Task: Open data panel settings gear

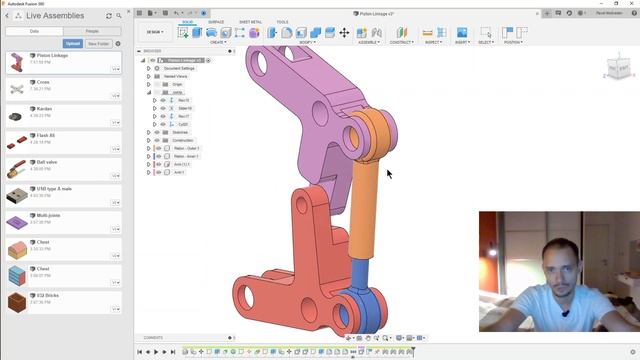Action: [x=118, y=43]
